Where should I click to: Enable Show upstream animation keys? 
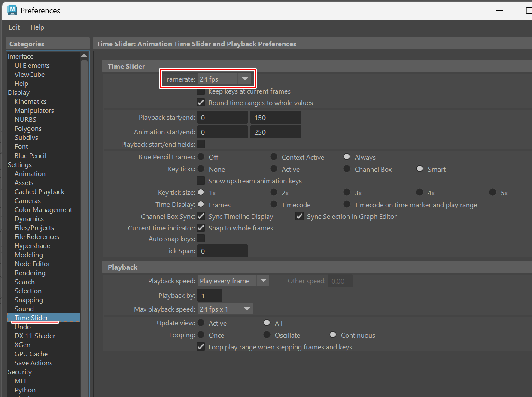pos(201,181)
